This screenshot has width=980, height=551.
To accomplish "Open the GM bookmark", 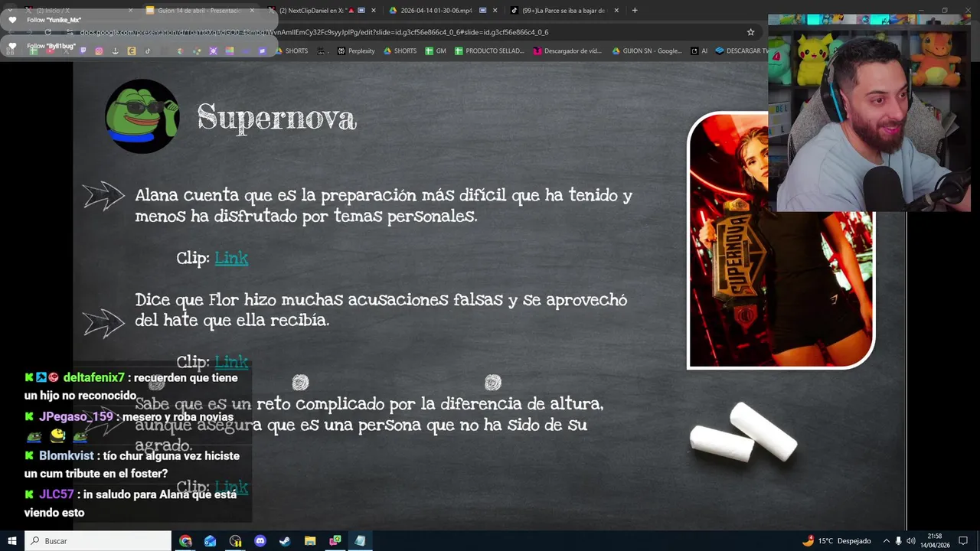I will 436,51.
